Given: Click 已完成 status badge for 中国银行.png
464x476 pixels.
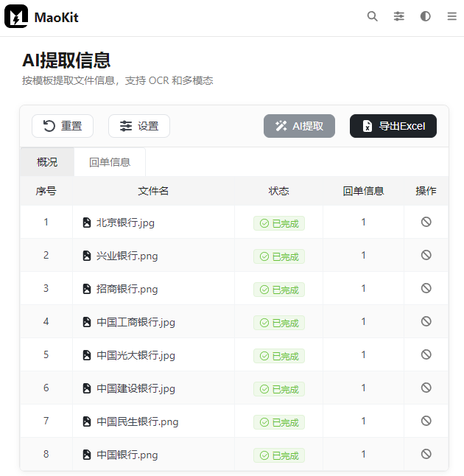Looking at the screenshot, I should tap(279, 455).
